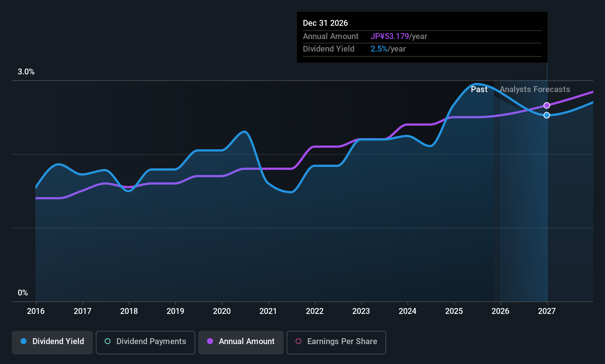Click the 3.0% y-axis label
Viewport: 605px width, 364px height.
pyautogui.click(x=26, y=72)
